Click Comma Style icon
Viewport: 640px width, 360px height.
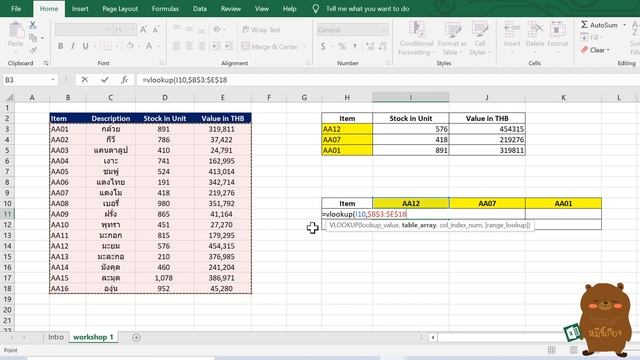355,46
